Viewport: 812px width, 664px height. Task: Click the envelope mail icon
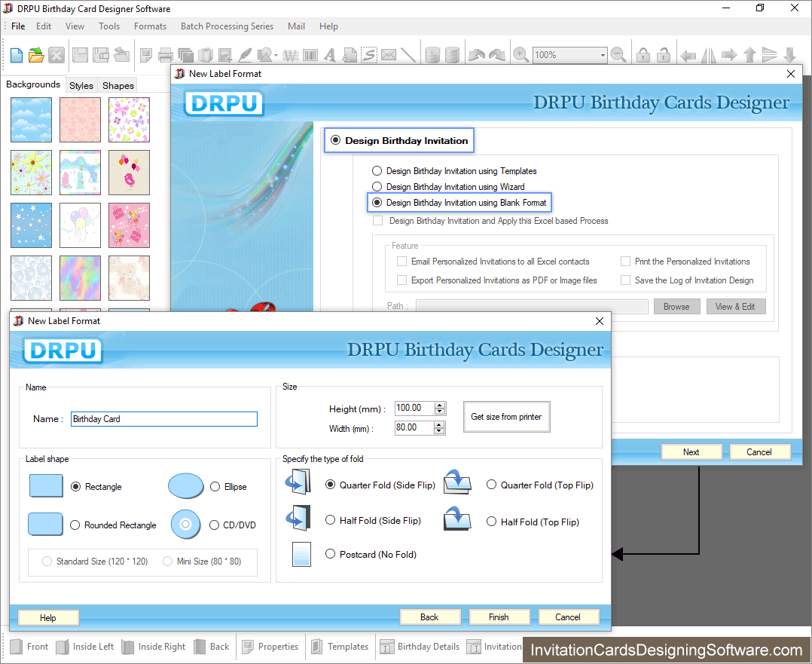389,54
